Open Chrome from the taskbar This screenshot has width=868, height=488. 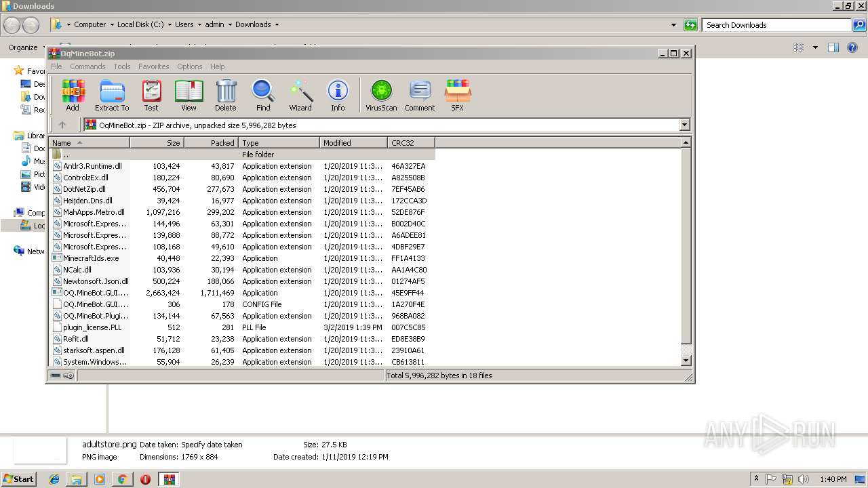[x=122, y=479]
